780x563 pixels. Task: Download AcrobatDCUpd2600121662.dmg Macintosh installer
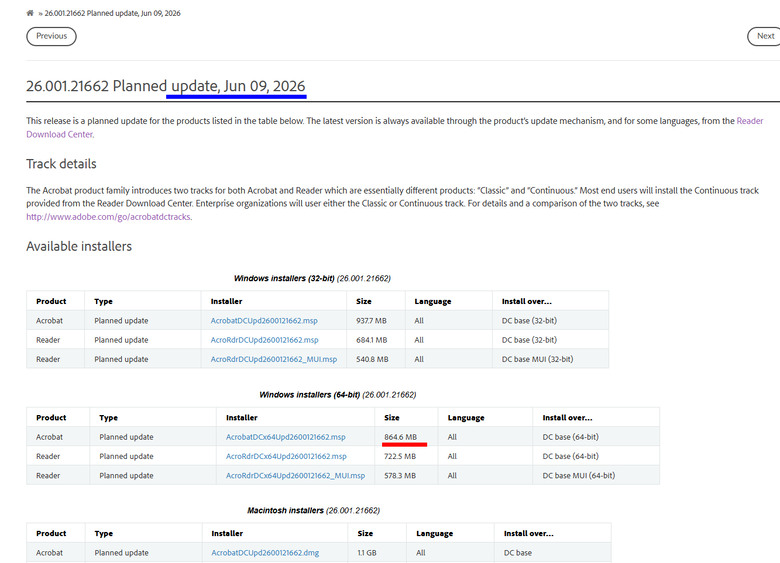point(265,553)
